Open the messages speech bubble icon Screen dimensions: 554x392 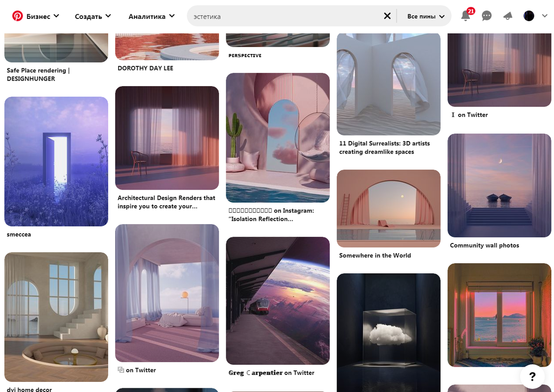(487, 16)
